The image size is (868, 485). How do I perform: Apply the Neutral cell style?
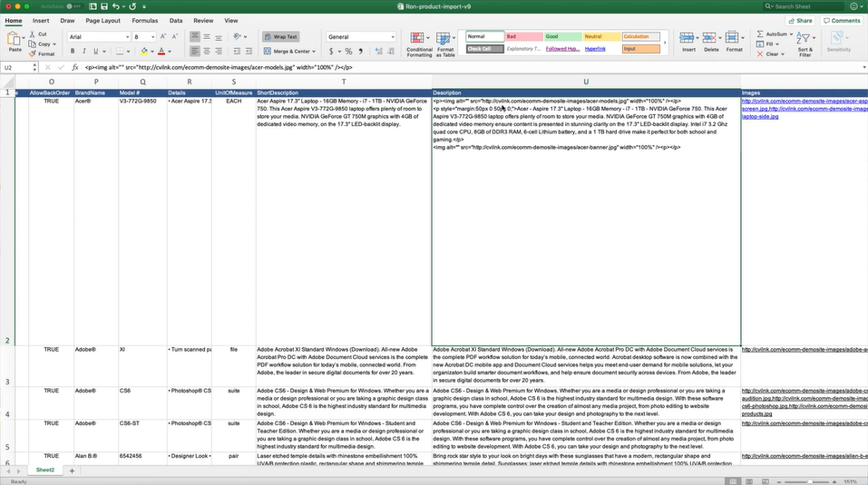pos(601,36)
